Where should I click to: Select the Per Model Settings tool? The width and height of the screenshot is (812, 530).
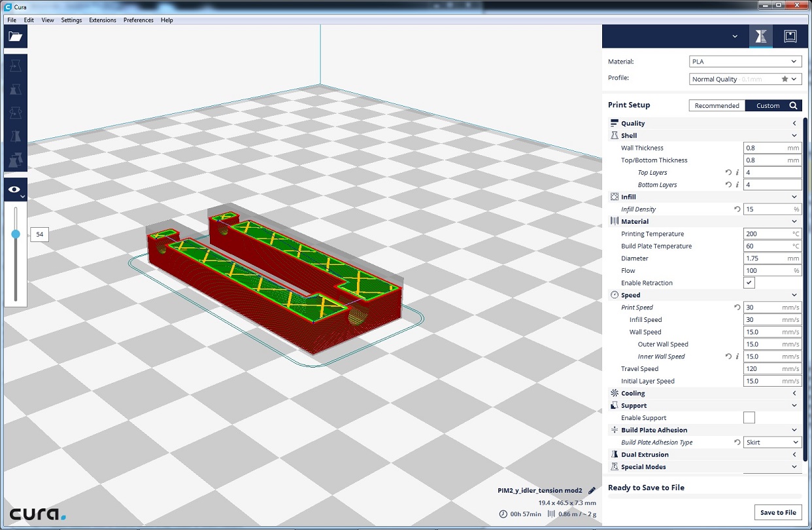[16, 160]
